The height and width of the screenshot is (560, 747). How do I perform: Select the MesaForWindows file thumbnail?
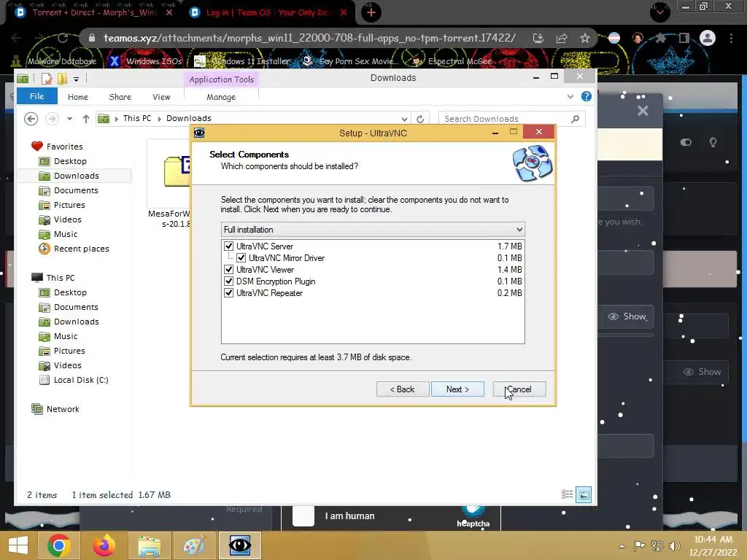(177, 171)
